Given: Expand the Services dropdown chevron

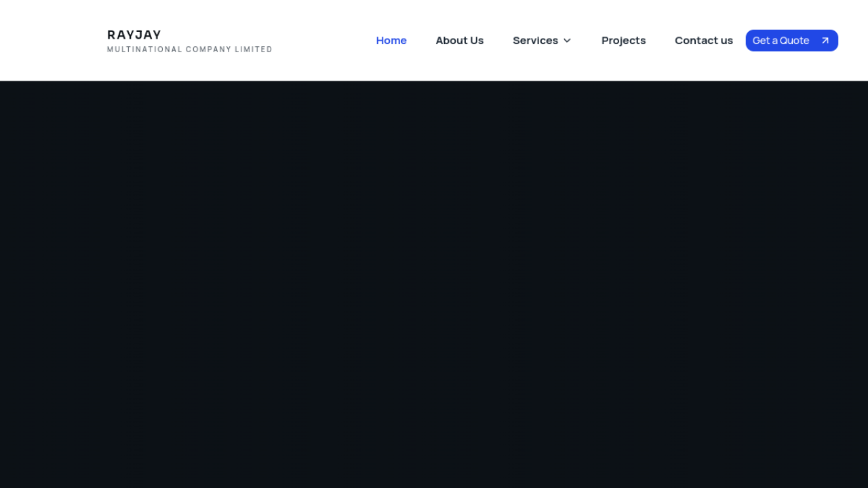Looking at the screenshot, I should (568, 41).
